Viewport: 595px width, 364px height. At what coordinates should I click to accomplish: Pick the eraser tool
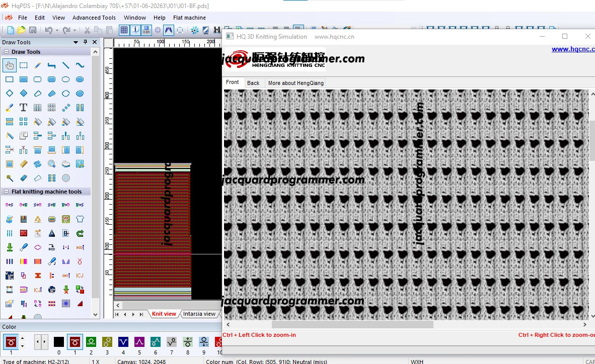pos(24,178)
